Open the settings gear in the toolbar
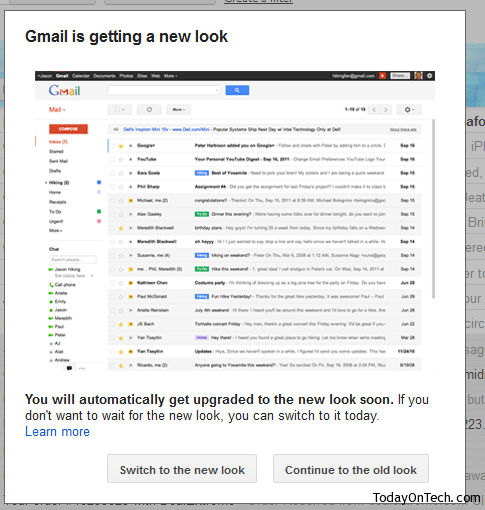The image size is (485, 510). click(x=409, y=109)
